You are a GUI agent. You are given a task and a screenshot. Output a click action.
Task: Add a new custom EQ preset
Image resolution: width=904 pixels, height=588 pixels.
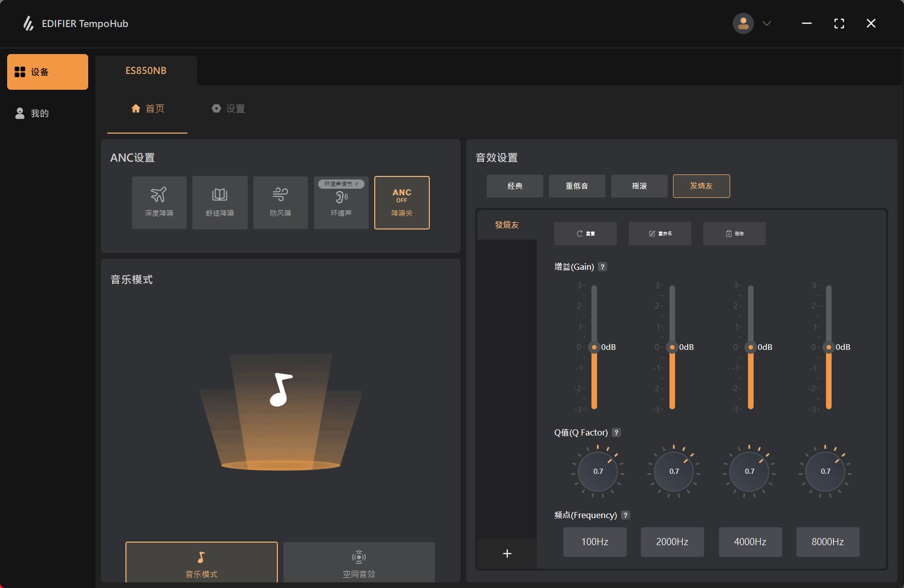coord(507,553)
